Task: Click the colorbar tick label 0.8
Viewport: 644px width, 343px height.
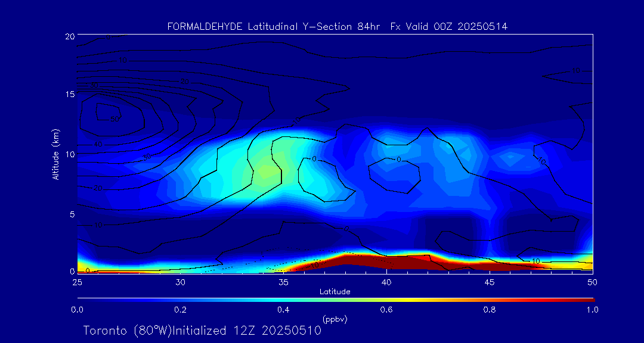Action: click(489, 310)
